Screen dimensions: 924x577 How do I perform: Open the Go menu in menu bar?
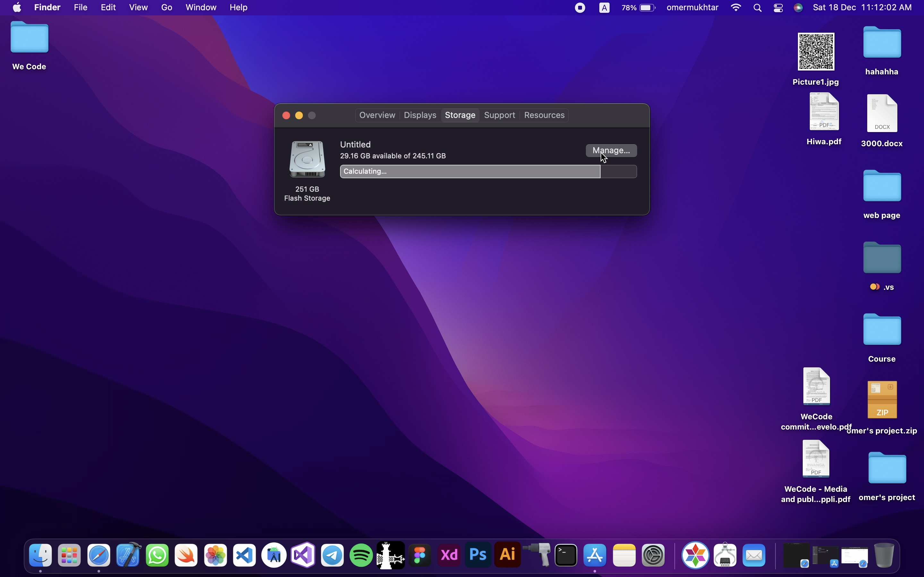(x=167, y=8)
